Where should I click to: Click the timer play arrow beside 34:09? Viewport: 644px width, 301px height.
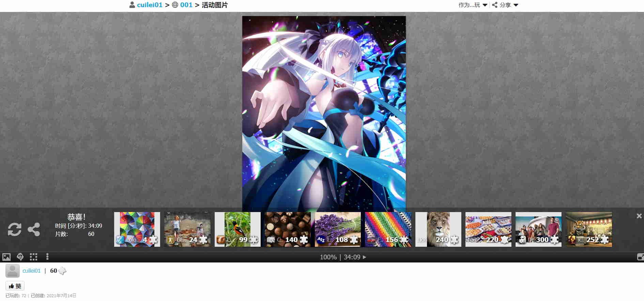(x=365, y=257)
